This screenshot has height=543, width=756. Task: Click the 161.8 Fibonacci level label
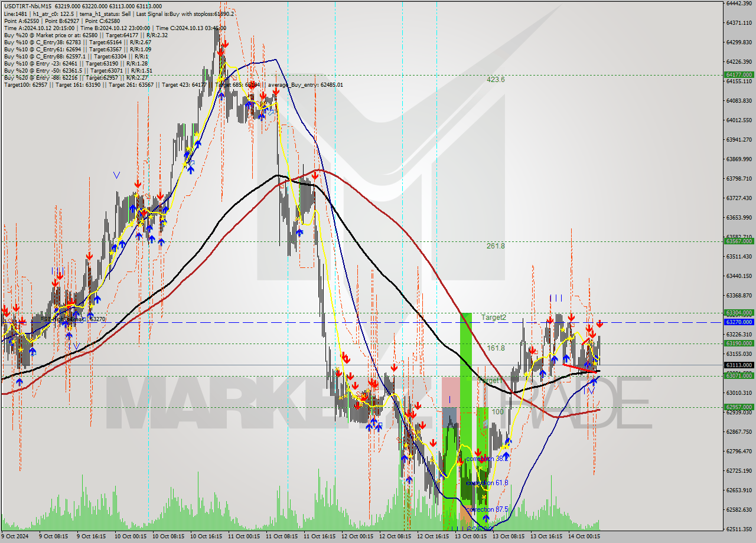point(496,348)
